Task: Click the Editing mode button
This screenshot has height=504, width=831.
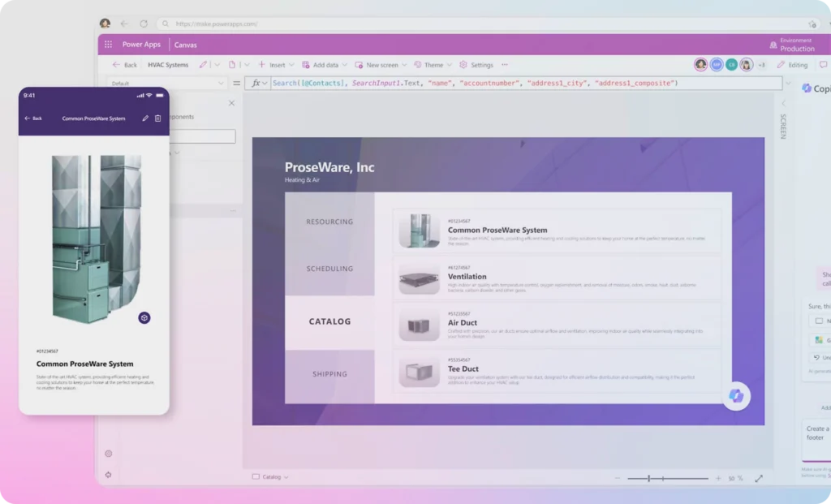Action: (792, 65)
